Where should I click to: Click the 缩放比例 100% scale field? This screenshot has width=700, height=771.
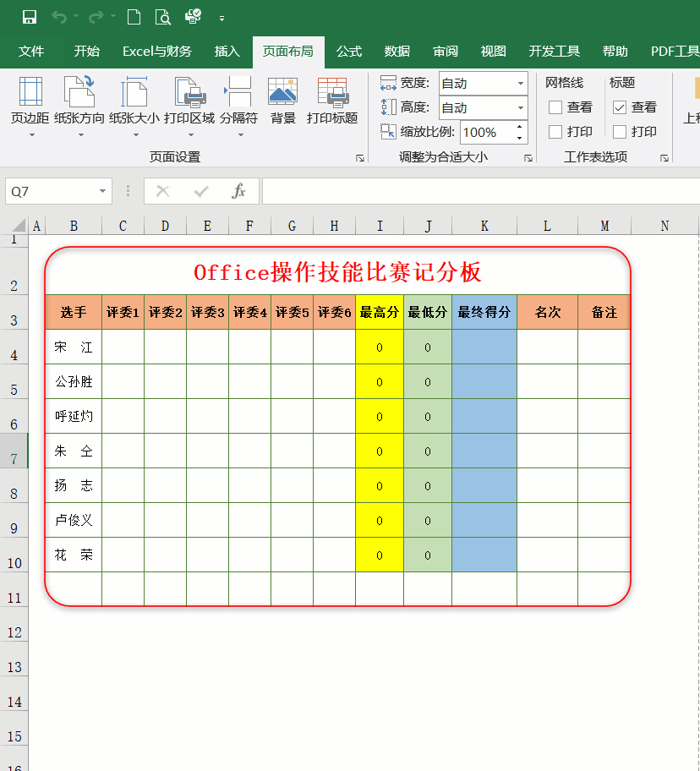click(x=488, y=132)
